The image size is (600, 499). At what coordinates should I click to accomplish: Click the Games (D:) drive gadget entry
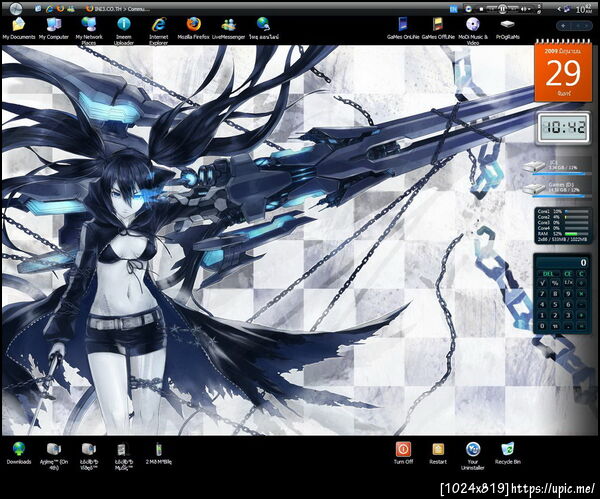tap(555, 189)
